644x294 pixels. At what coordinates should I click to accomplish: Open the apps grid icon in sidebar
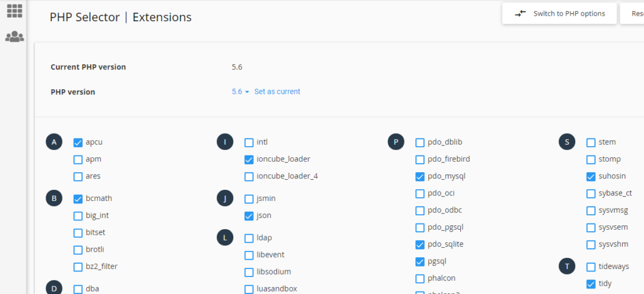[14, 11]
